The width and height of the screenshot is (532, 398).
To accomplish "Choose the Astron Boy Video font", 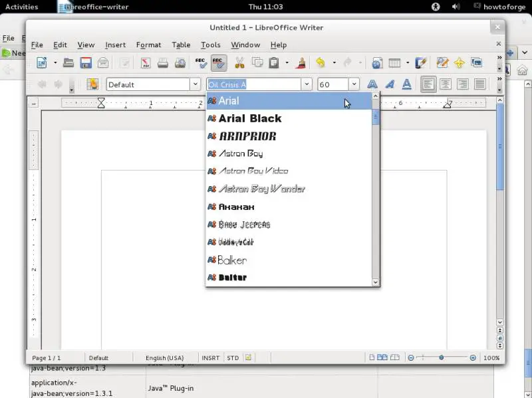I will coord(289,171).
